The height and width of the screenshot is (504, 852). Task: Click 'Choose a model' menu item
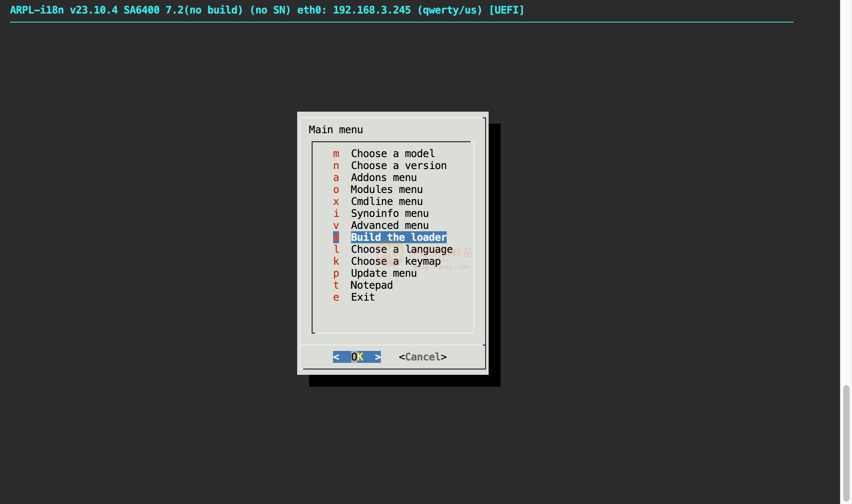tap(393, 153)
